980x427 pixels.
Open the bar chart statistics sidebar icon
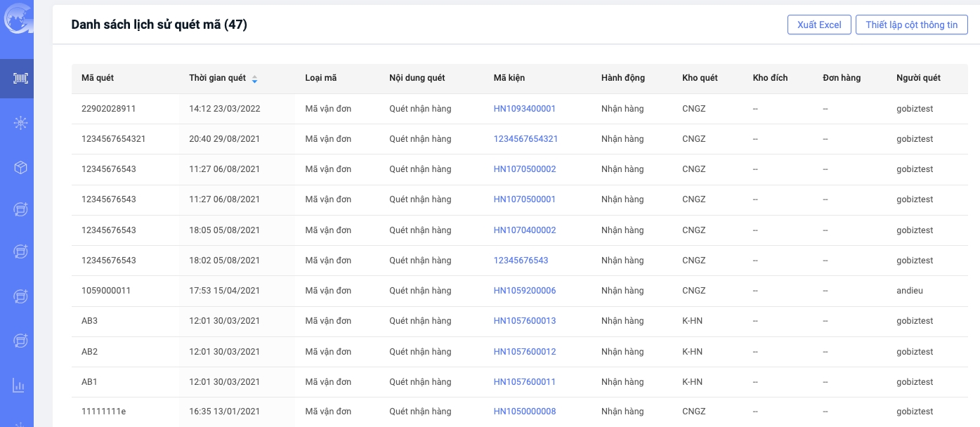pyautogui.click(x=19, y=386)
